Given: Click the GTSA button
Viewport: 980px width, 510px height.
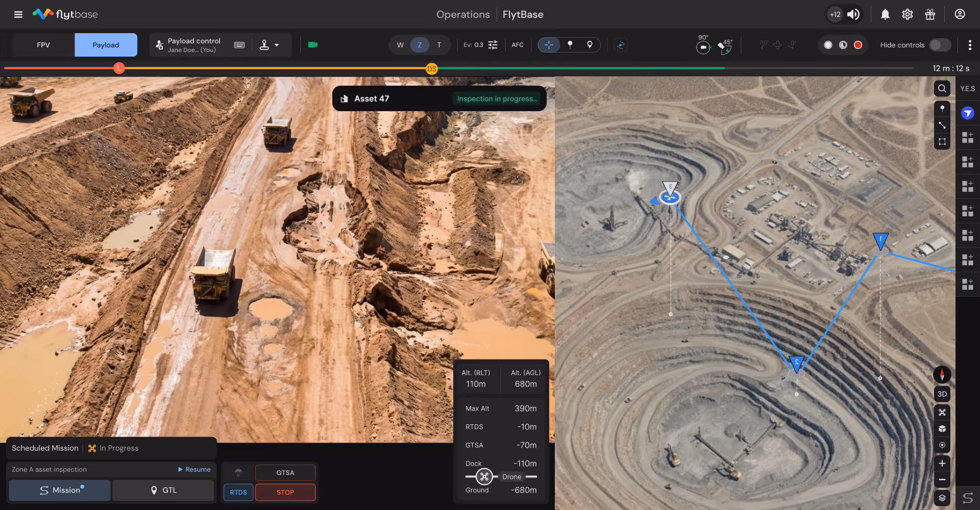Looking at the screenshot, I should coord(285,473).
